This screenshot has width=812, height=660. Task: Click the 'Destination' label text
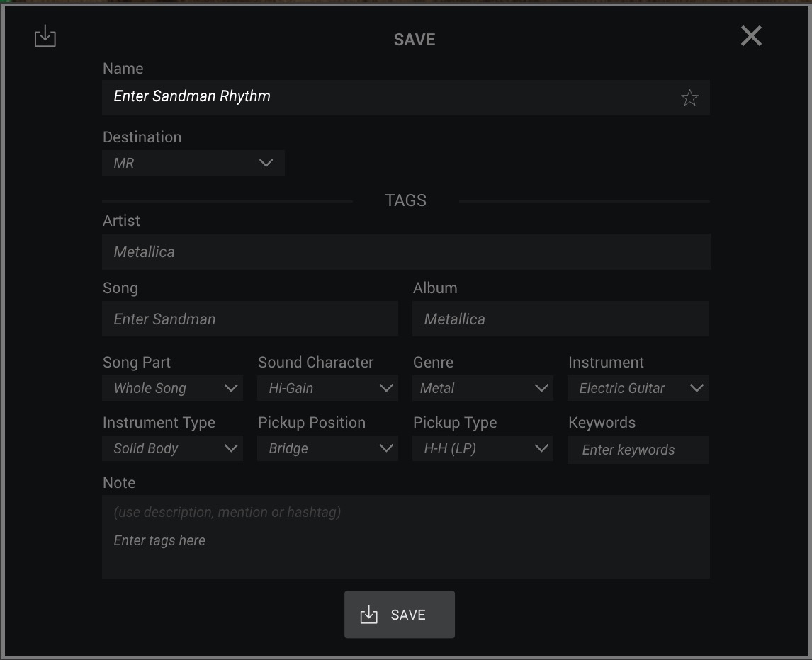pos(142,137)
